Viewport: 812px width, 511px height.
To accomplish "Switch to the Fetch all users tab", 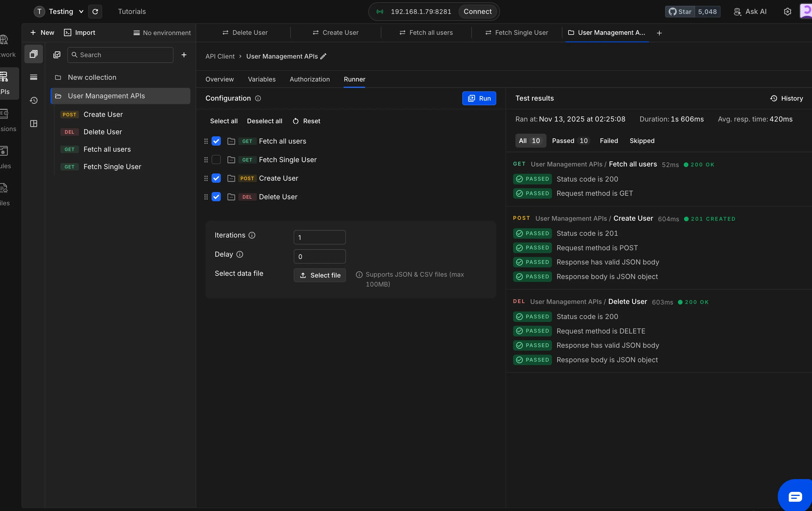I will [426, 33].
